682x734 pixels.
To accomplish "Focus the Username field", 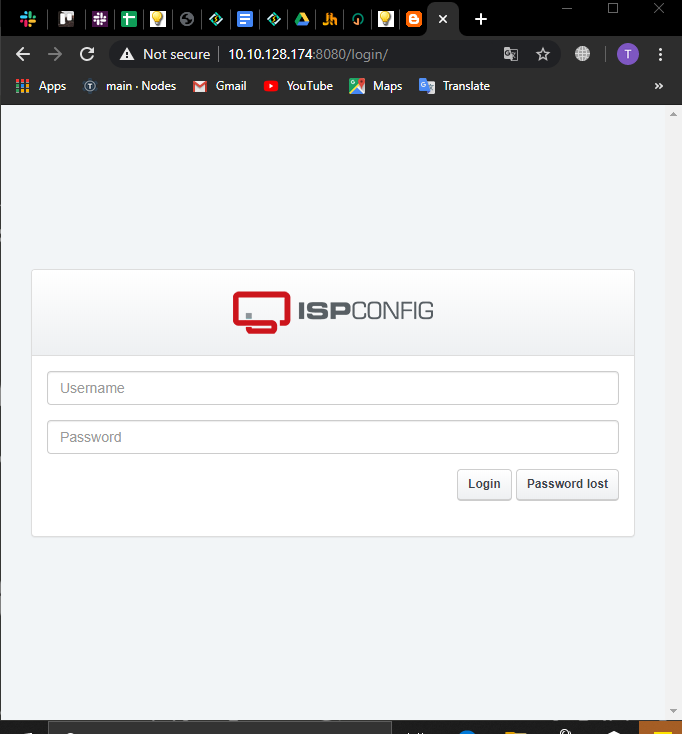I will tap(333, 388).
